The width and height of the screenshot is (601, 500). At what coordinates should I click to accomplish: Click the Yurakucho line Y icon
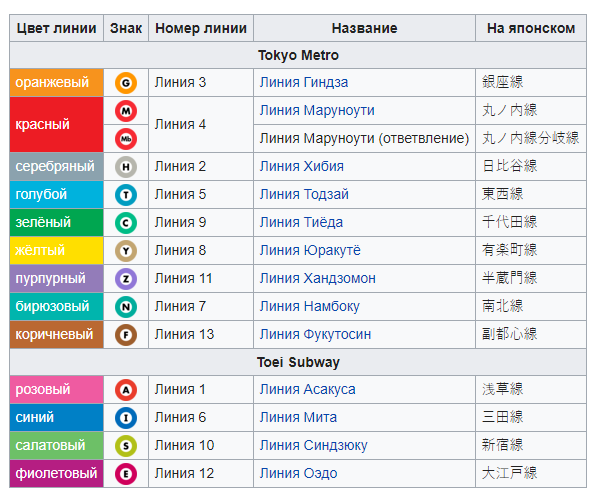(126, 251)
